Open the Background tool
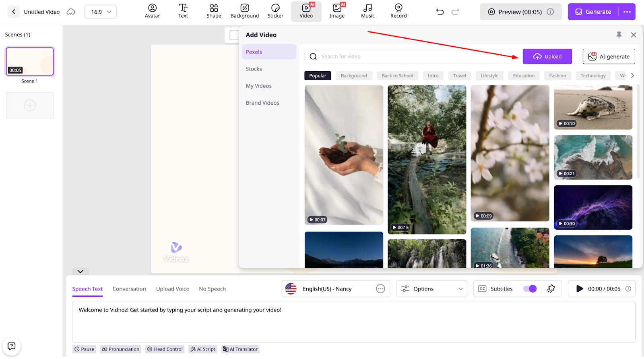Screen dimensions: 644x359 tap(245, 12)
